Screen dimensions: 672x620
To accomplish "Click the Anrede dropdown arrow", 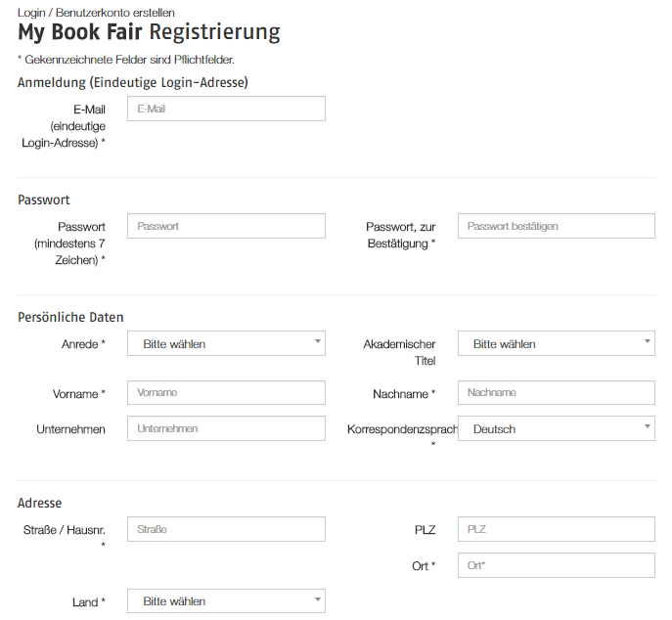I will pos(318,341).
